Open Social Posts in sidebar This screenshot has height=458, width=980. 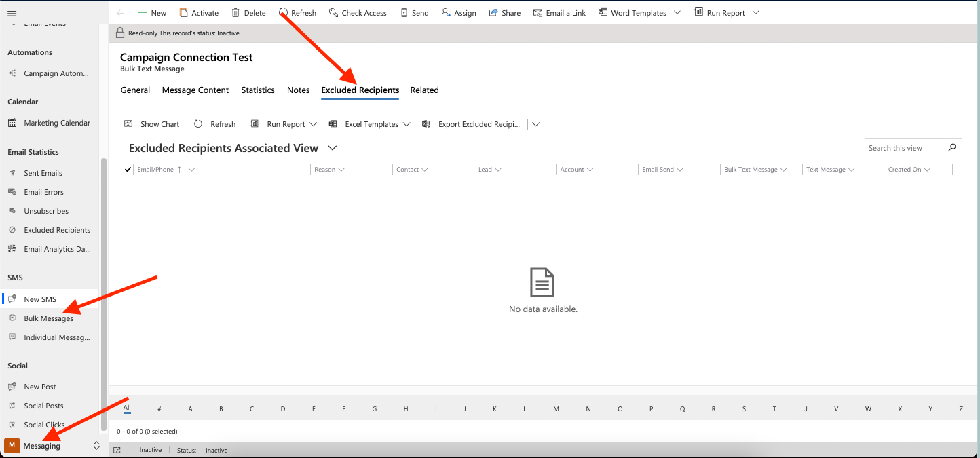[50, 406]
